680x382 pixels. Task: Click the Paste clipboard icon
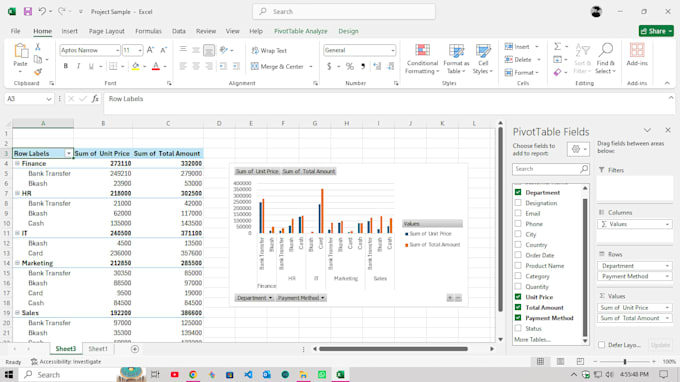pyautogui.click(x=20, y=51)
